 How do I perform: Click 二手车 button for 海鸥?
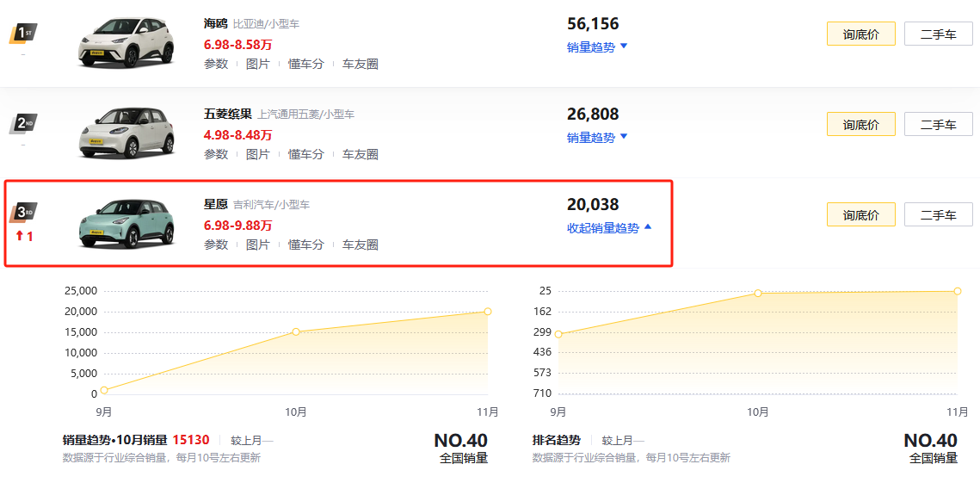(938, 34)
